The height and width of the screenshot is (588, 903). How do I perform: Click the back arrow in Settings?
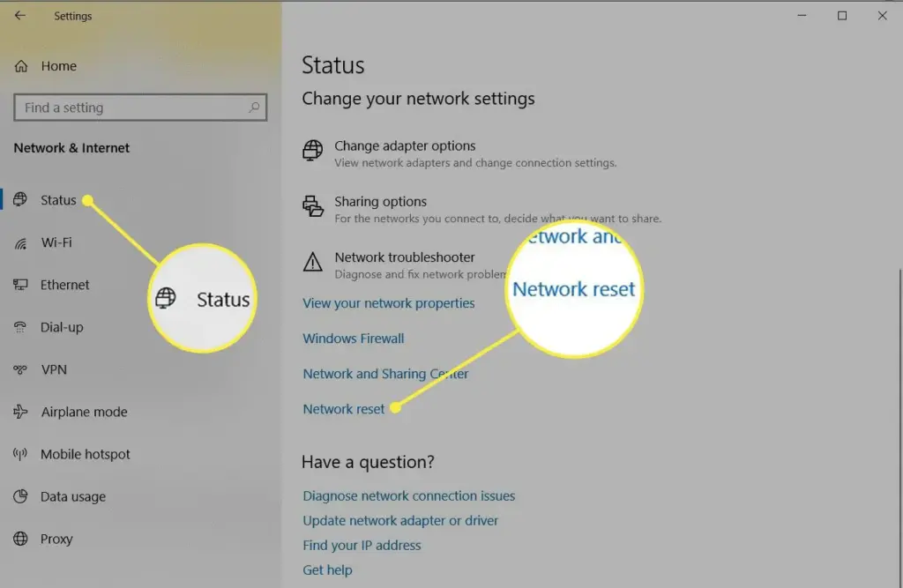point(20,16)
